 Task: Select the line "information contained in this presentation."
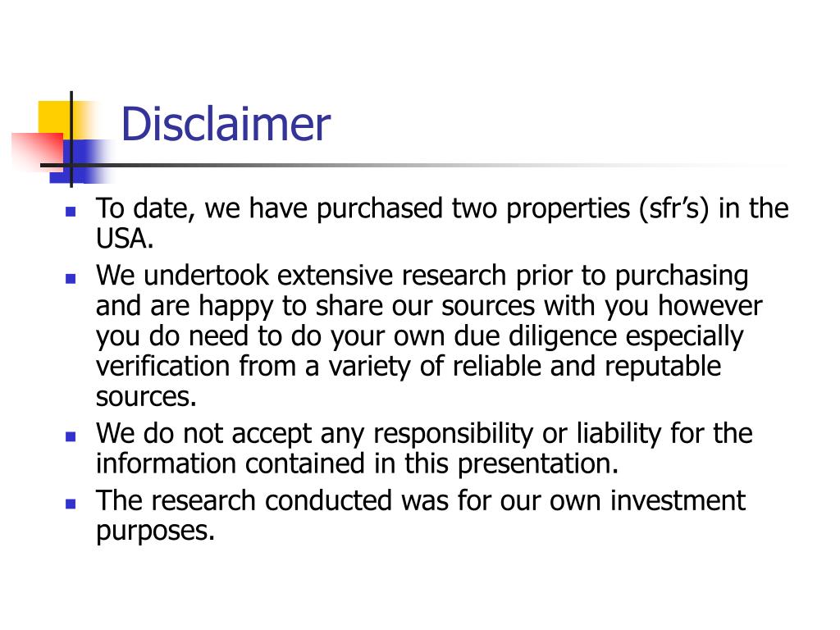pos(358,464)
